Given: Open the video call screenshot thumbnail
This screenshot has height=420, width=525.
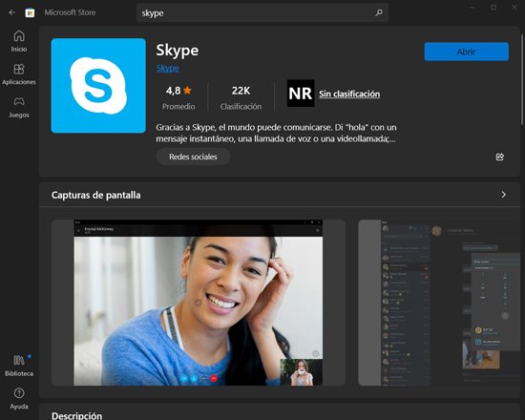Looking at the screenshot, I should [199, 303].
